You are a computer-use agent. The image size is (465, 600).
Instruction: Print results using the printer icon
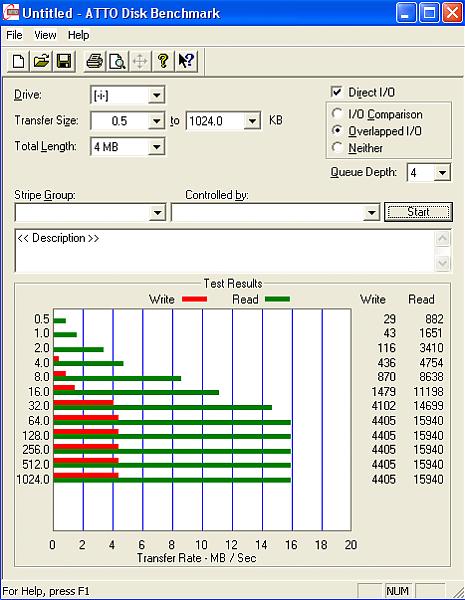95,61
